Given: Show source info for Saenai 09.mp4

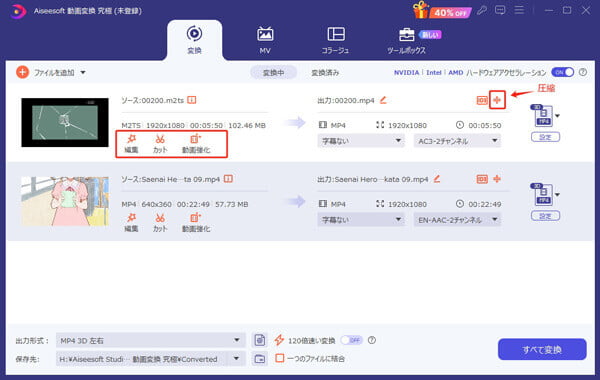Looking at the screenshot, I should point(228,179).
